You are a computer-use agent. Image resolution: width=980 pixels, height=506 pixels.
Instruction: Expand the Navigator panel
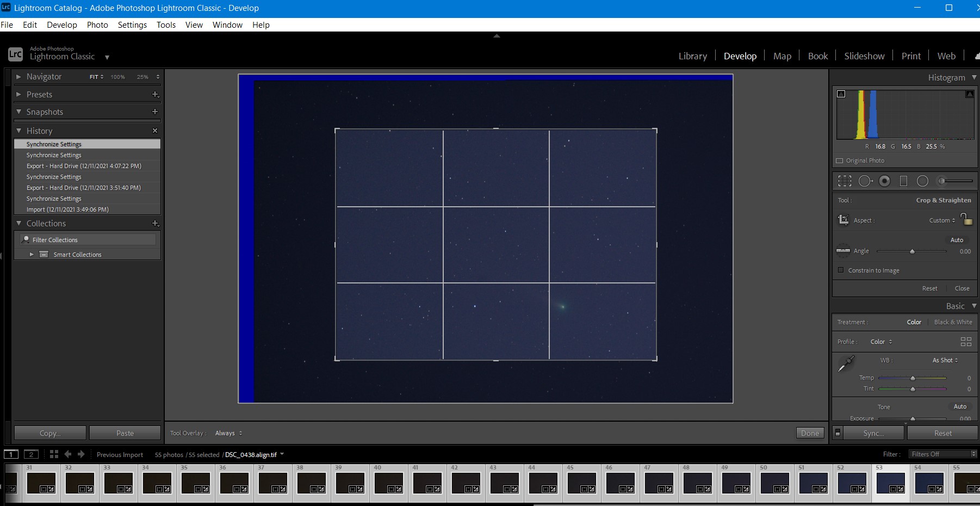18,77
